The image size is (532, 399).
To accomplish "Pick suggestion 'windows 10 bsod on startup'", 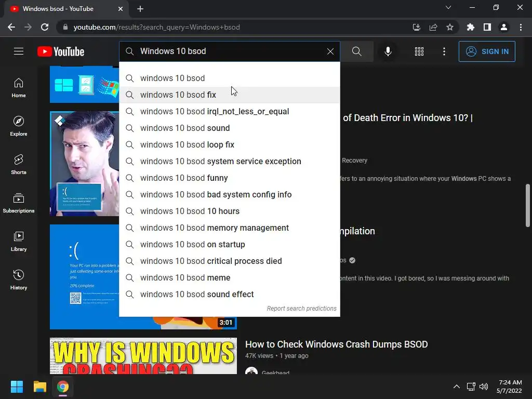I will [229, 244].
